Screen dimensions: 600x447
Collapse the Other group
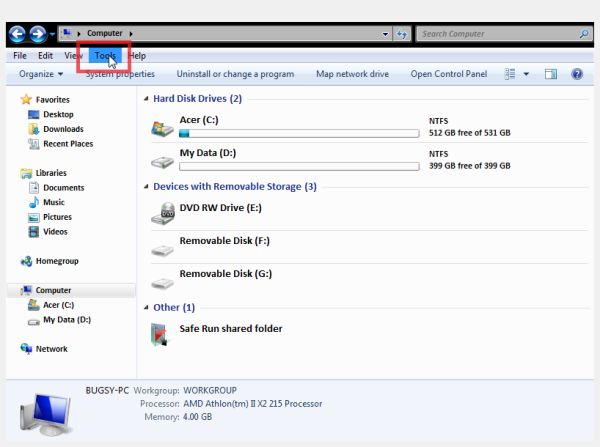pos(146,308)
